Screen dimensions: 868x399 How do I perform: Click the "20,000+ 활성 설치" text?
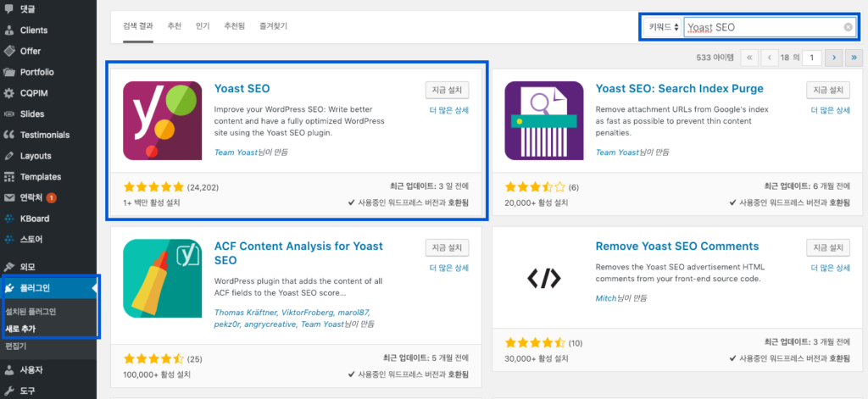537,202
